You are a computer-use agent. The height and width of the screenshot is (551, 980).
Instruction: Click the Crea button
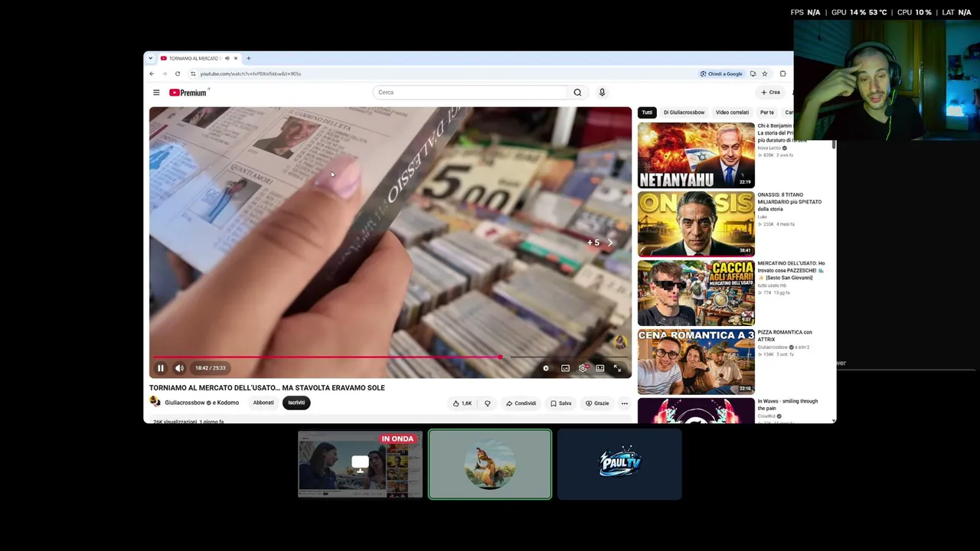coord(771,93)
